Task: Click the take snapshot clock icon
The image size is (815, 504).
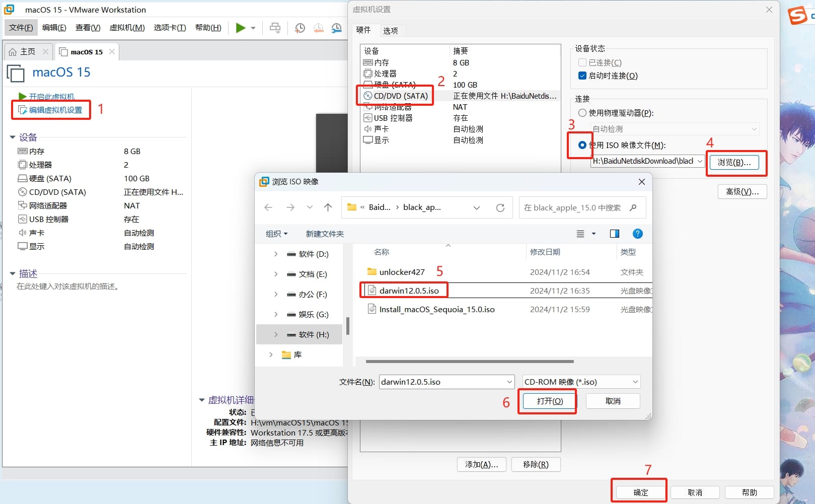Action: (x=300, y=28)
